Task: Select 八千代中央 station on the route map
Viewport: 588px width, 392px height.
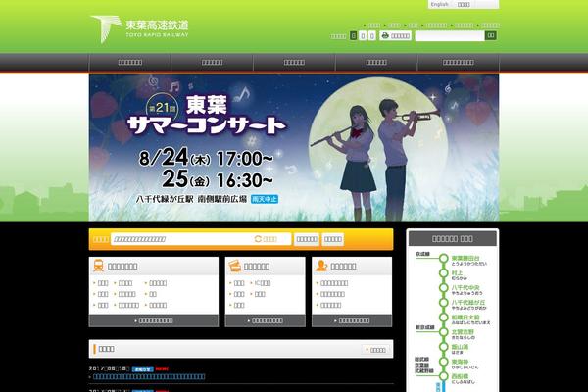Action: [466, 290]
